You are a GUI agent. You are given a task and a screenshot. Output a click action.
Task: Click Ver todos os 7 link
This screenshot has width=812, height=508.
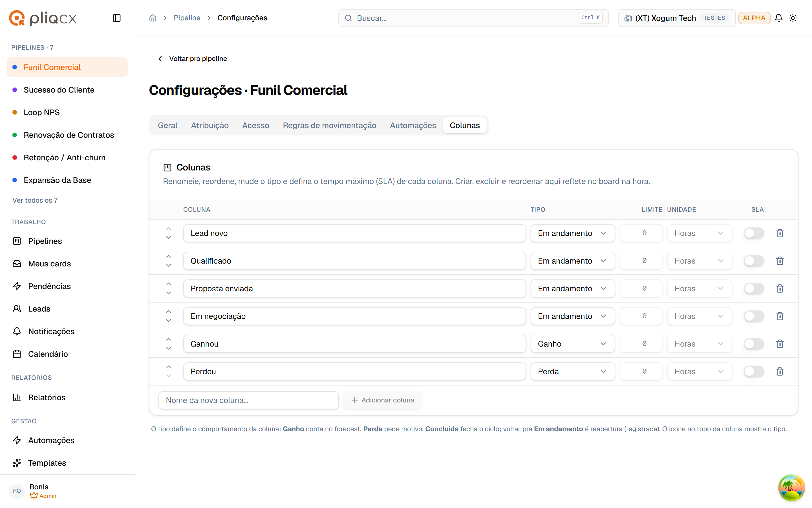35,200
